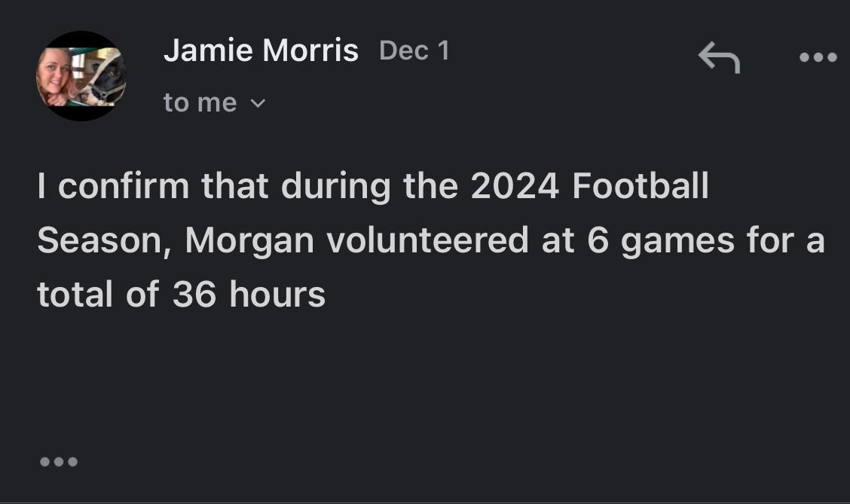Screen dimensions: 850x504
Task: Click the sender name Jamie Morris
Action: pyautogui.click(x=261, y=51)
